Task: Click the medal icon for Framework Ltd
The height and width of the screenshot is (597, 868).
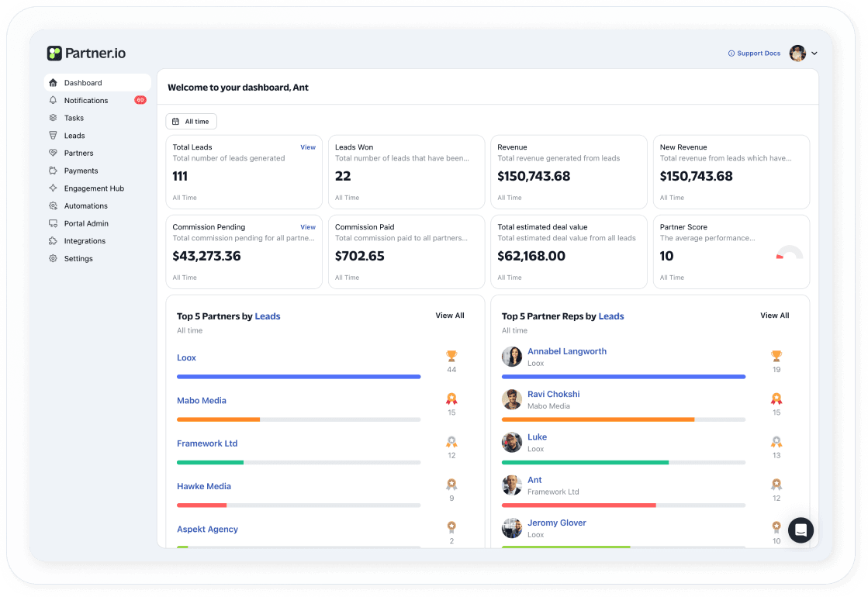Action: [x=451, y=441]
